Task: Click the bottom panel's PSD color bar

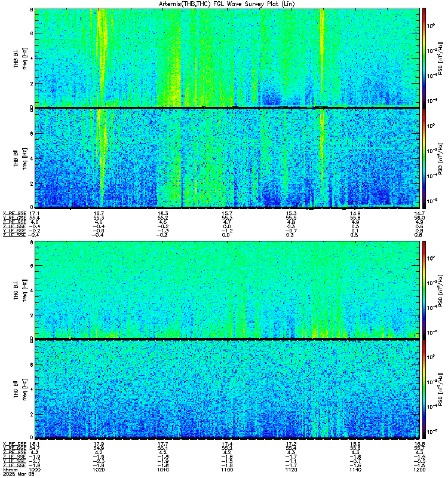Action: (x=424, y=389)
